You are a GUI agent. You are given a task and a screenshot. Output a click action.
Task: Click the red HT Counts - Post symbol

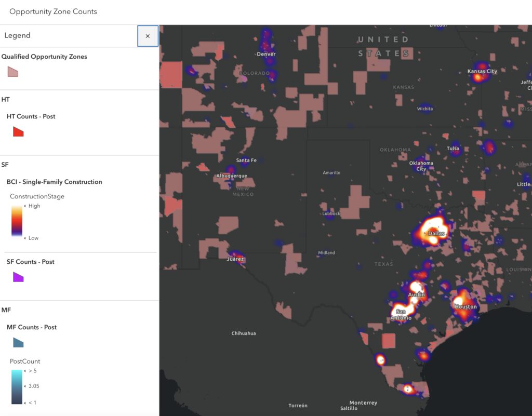[x=18, y=131]
